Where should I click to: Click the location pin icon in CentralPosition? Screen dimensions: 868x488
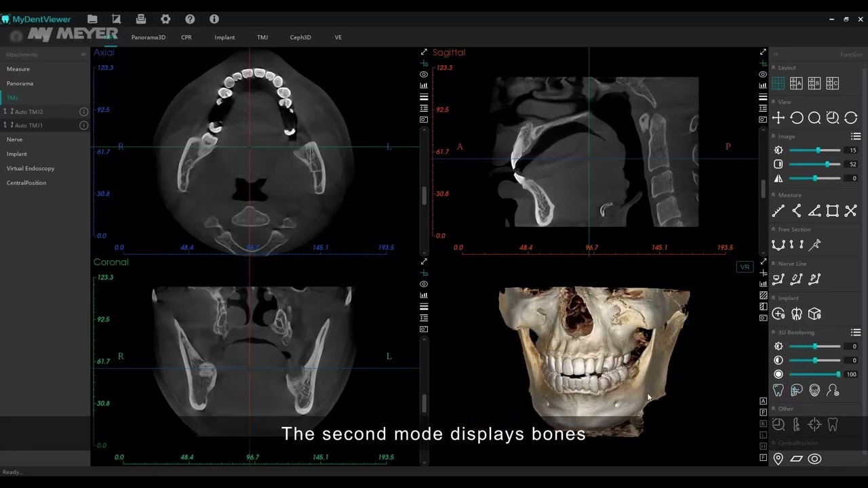[778, 459]
